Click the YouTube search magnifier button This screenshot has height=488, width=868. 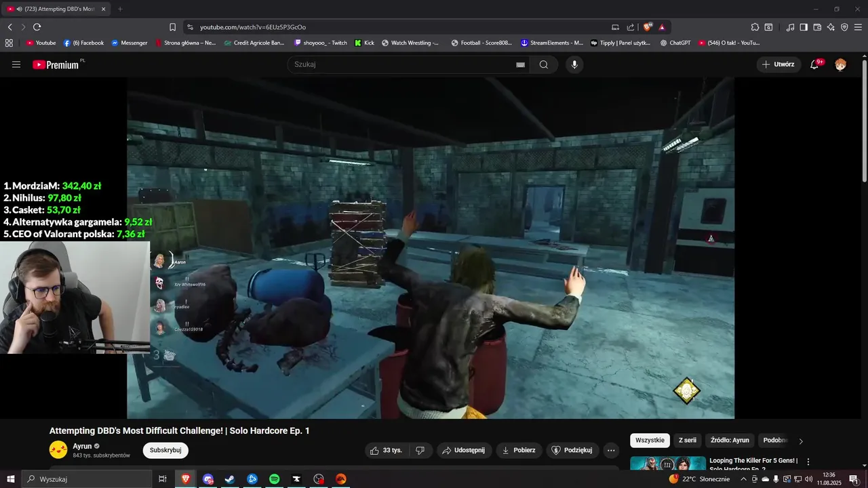pyautogui.click(x=544, y=64)
